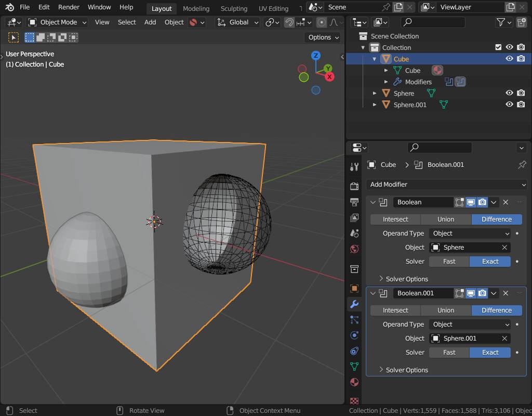The width and height of the screenshot is (532, 416).
Task: Select the Tweak select tool icon
Action: pos(13,37)
